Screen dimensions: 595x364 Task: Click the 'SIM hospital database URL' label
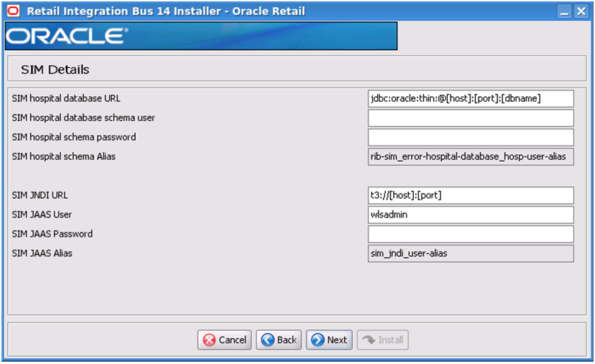coord(66,98)
